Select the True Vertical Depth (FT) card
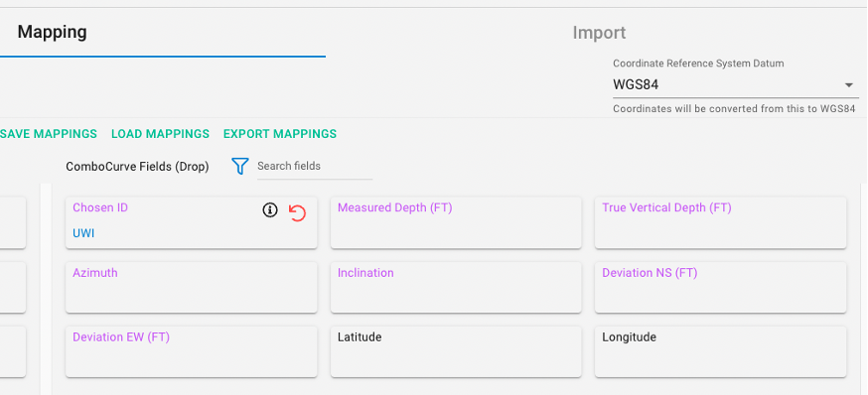The image size is (868, 395). (x=721, y=222)
